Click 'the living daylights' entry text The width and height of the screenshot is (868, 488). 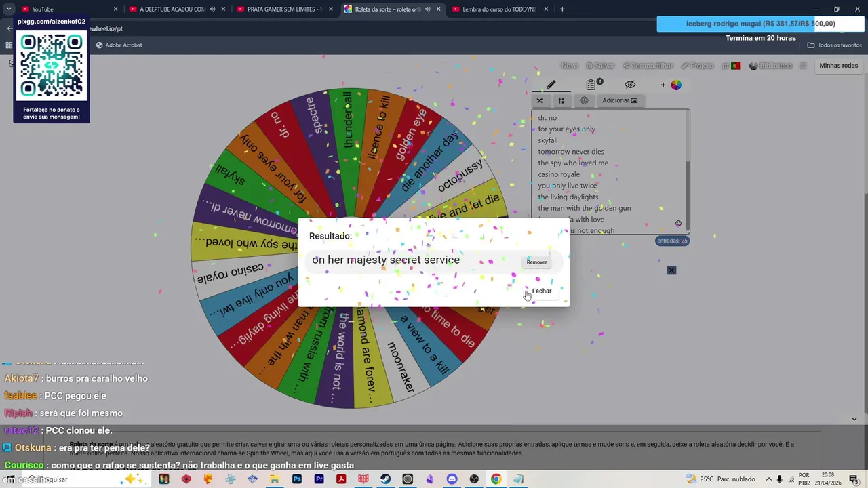568,197
